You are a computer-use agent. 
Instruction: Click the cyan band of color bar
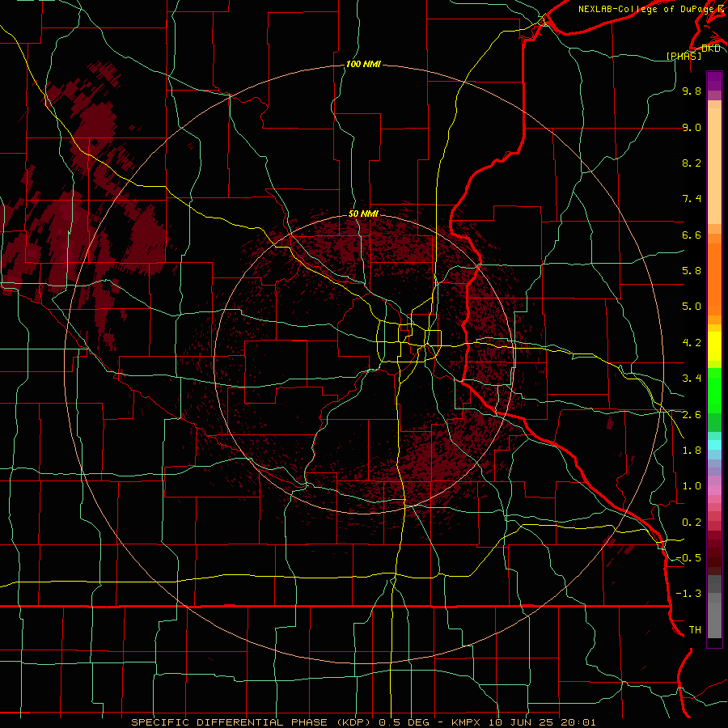coord(714,445)
